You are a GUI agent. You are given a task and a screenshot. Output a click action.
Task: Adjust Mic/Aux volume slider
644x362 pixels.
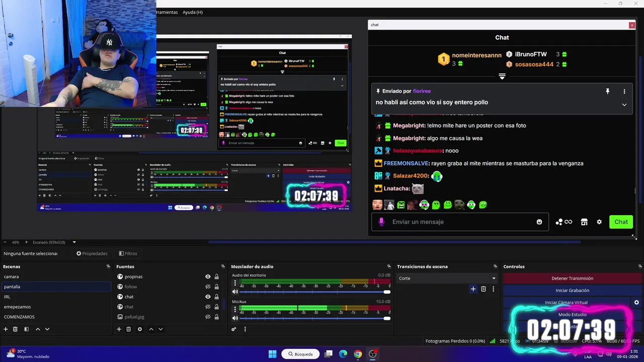314,318
